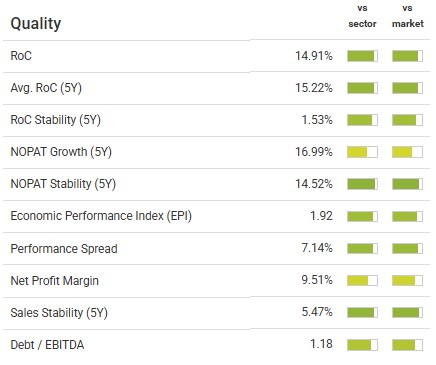Click the Performance Spread label
The image size is (436, 365).
point(64,249)
